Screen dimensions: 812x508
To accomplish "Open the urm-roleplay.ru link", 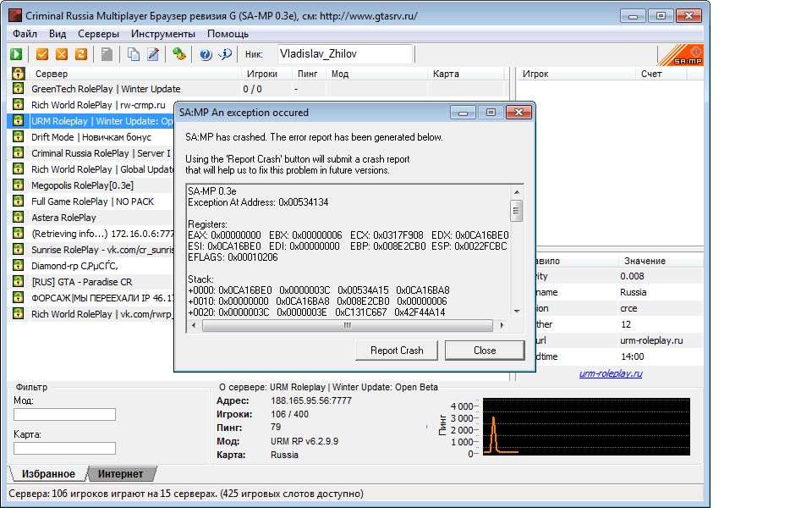I will (x=611, y=373).
